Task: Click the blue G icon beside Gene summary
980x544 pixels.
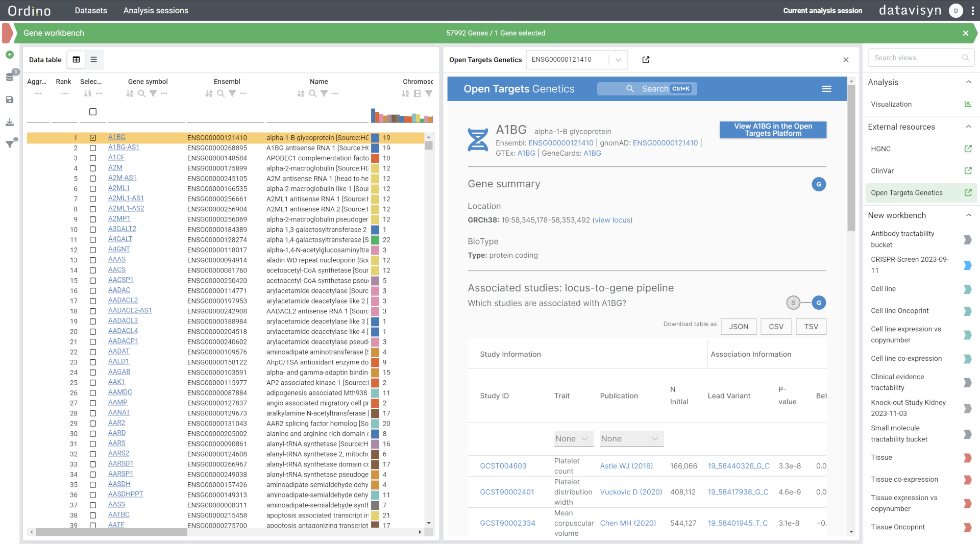Action: point(819,184)
